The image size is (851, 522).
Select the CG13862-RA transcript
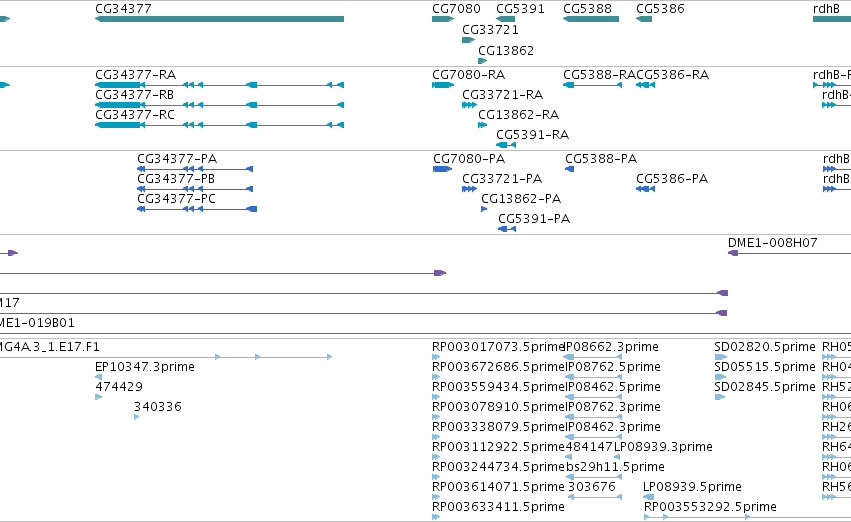[x=482, y=125]
